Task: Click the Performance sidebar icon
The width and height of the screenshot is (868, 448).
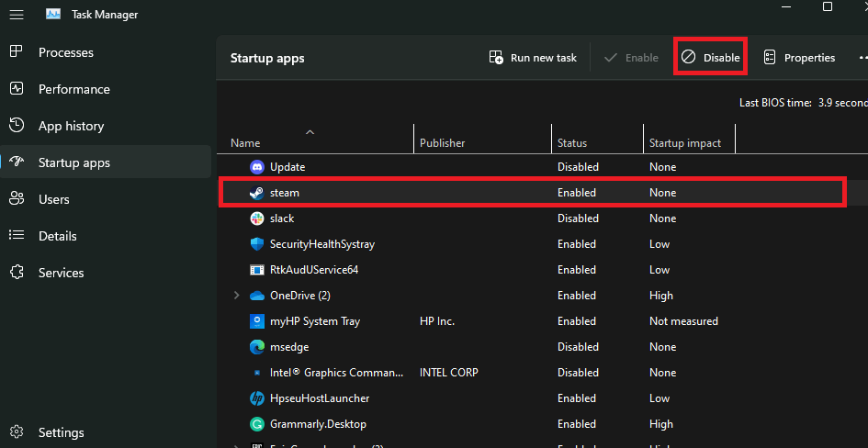Action: coord(17,88)
